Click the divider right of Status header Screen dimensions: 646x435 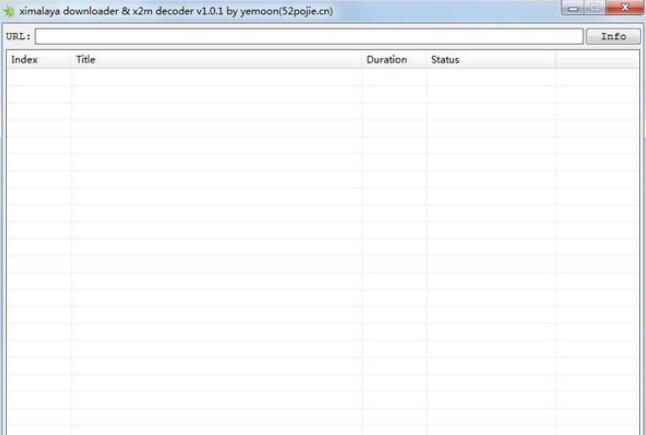(x=556, y=60)
